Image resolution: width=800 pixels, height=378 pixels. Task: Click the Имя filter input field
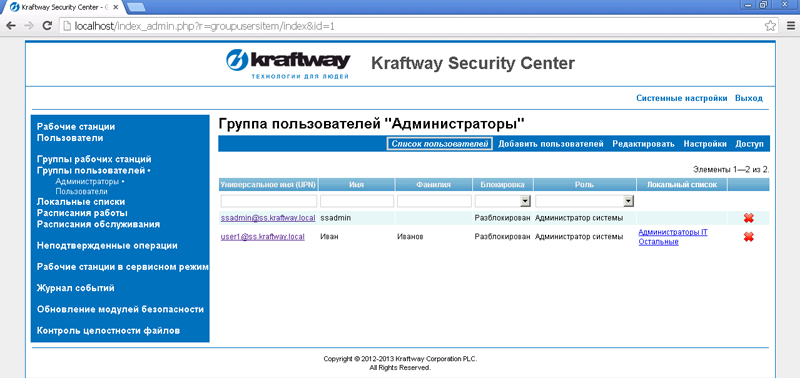pyautogui.click(x=357, y=201)
